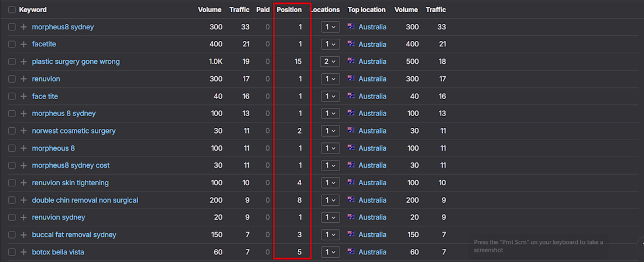The height and width of the screenshot is (262, 644).
Task: Open locations dropdown in morpheus8 sydney row
Action: pos(330,27)
